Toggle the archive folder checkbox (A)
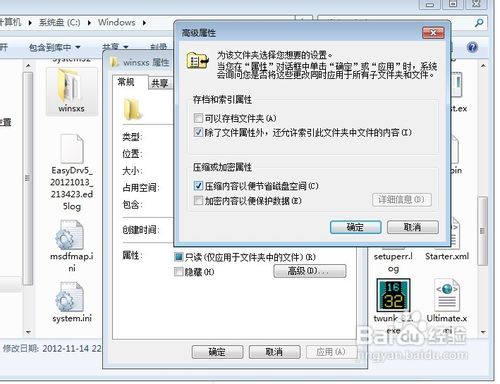 (198, 118)
